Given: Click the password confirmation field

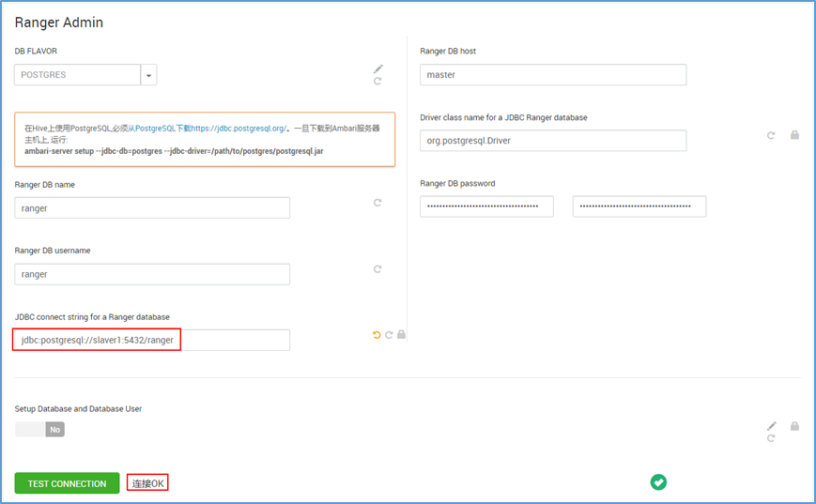Looking at the screenshot, I should [x=639, y=206].
